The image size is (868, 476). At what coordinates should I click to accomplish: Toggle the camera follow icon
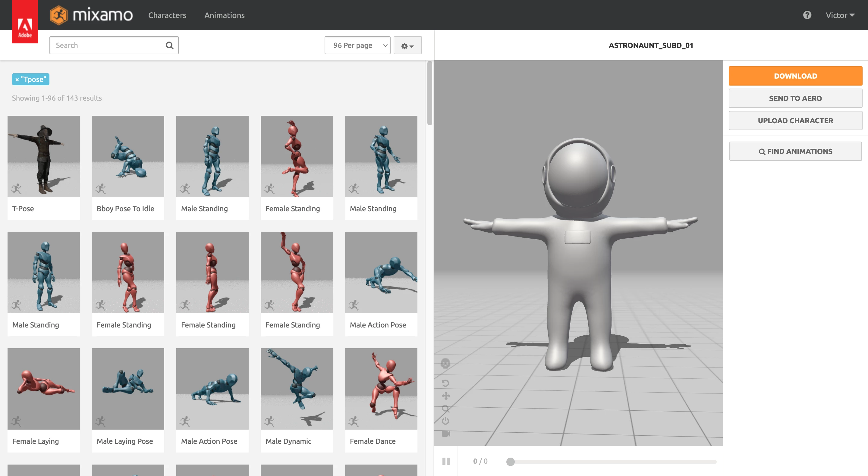[446, 434]
